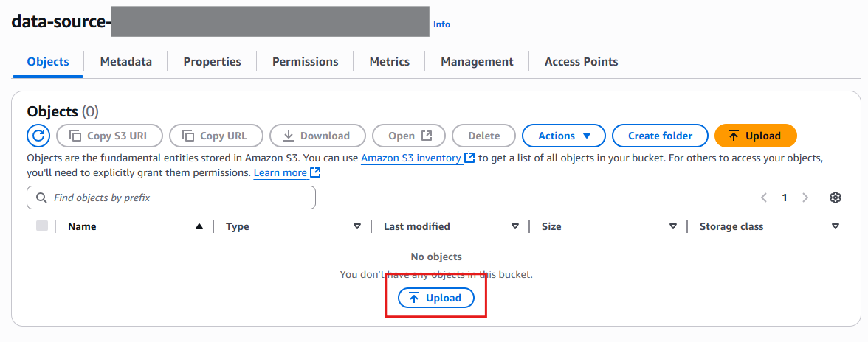Screen dimensions: 868x342
Task: Sort ascending by Name column arrow
Action: click(199, 226)
